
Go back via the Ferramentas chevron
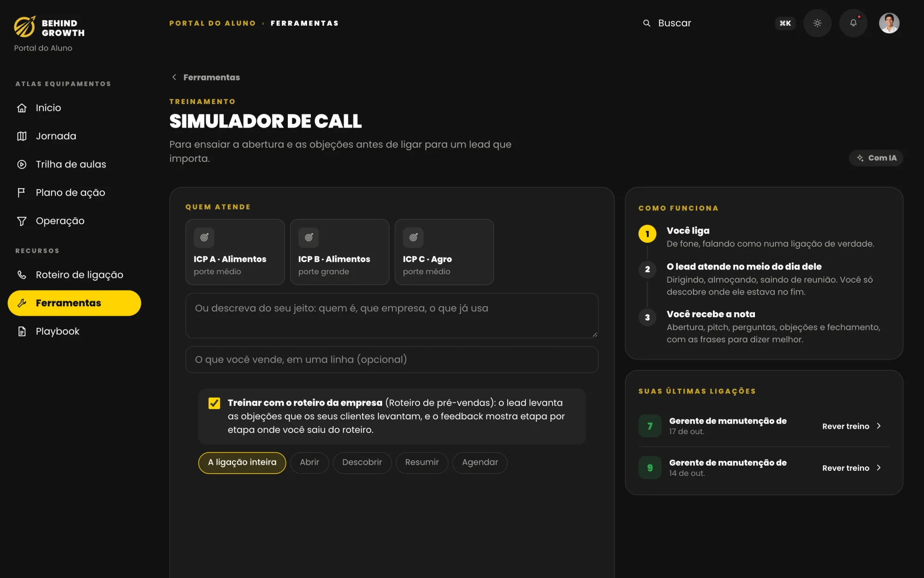tap(174, 77)
